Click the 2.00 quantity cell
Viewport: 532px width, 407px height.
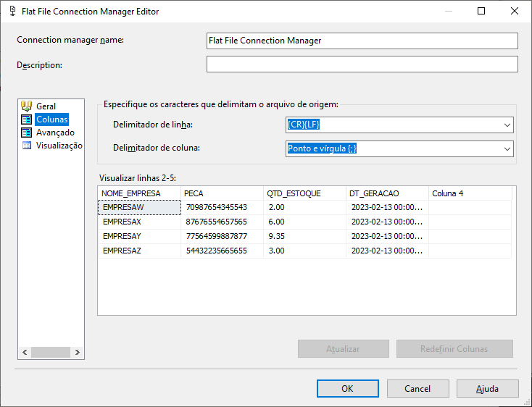pyautogui.click(x=304, y=207)
